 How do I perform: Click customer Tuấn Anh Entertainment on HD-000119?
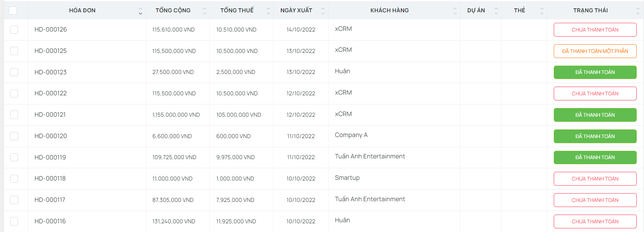(370, 156)
